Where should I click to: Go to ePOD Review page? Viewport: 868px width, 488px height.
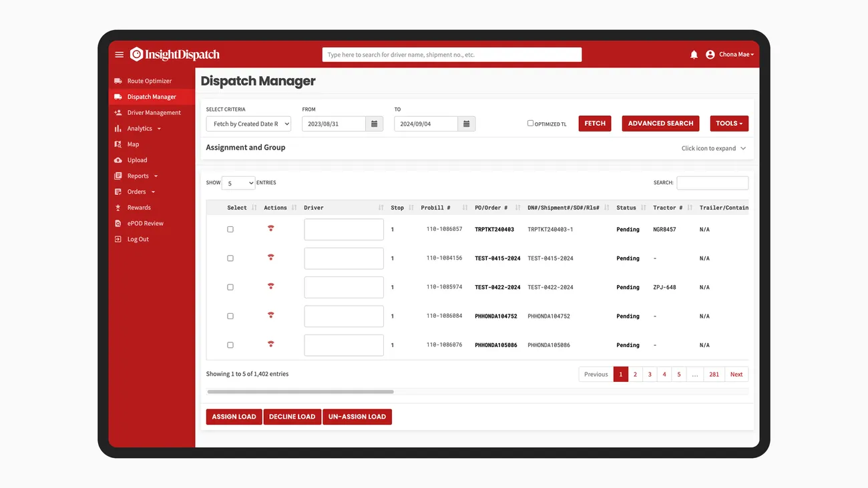(x=145, y=224)
